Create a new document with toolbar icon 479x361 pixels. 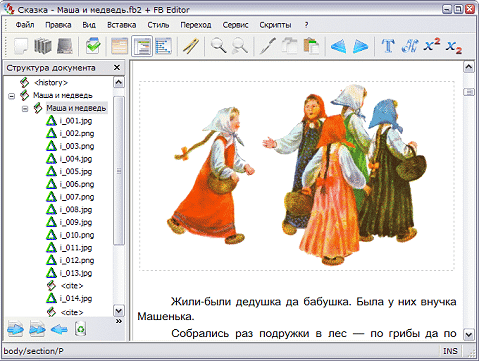click(x=21, y=46)
